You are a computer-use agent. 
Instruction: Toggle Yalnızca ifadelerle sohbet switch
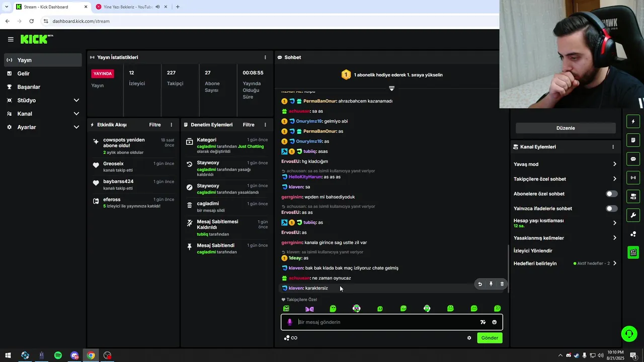(x=611, y=208)
